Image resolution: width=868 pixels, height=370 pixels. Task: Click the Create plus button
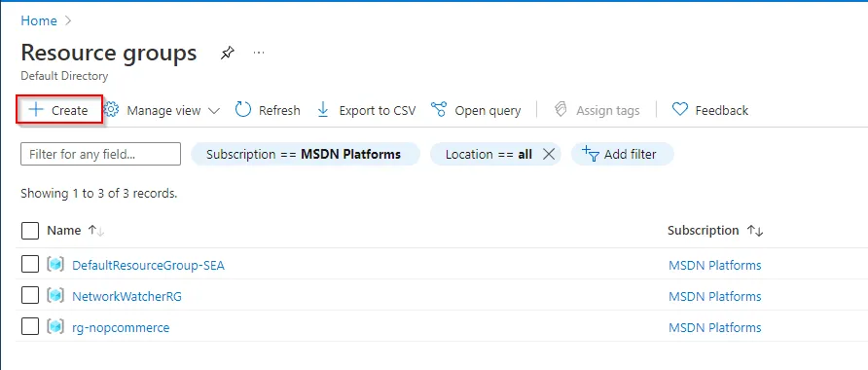[58, 110]
